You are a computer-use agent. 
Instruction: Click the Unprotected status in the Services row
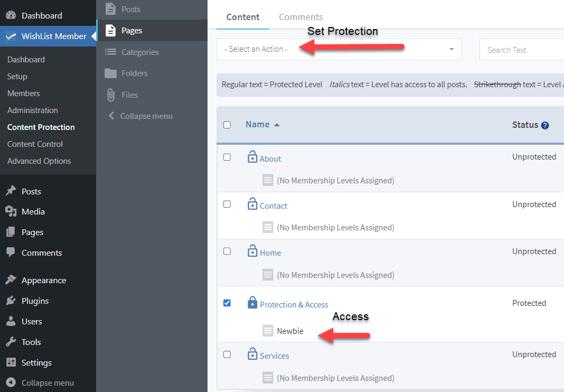(534, 354)
